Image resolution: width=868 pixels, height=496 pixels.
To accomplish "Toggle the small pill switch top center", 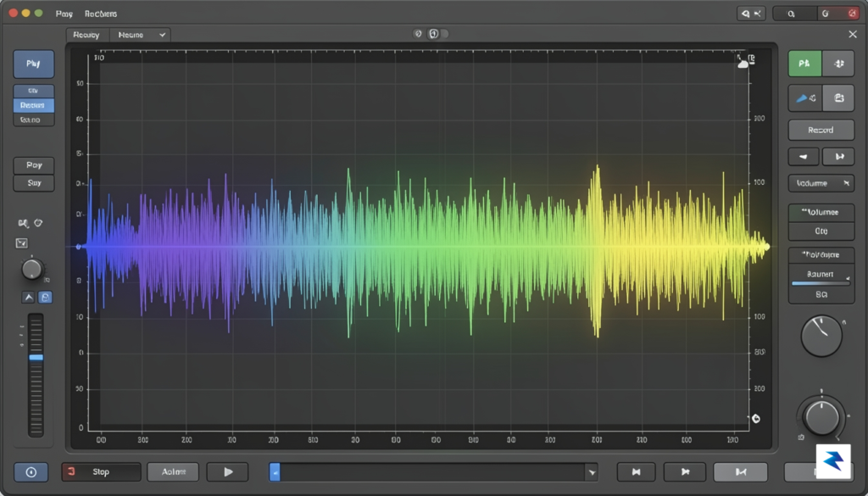I will [x=444, y=34].
